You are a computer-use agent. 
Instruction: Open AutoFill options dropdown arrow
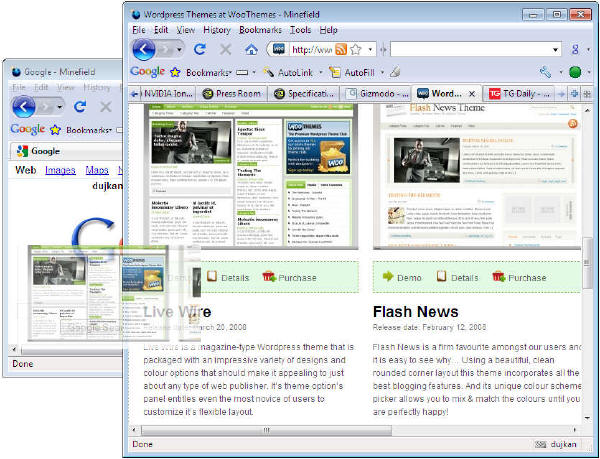(382, 72)
